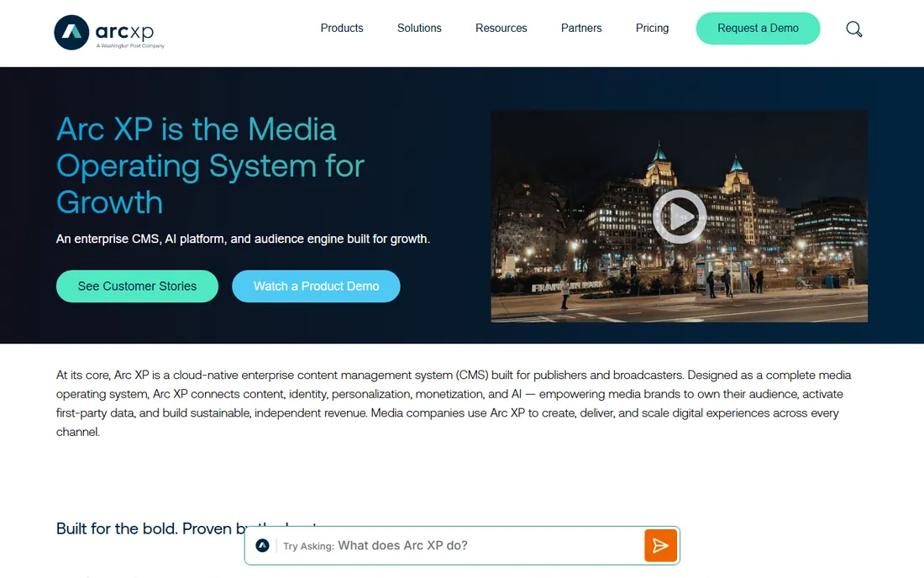Click the headline 'Arc XP is the Media Operating System for Growth'
Image resolution: width=924 pixels, height=578 pixels.
tap(210, 166)
